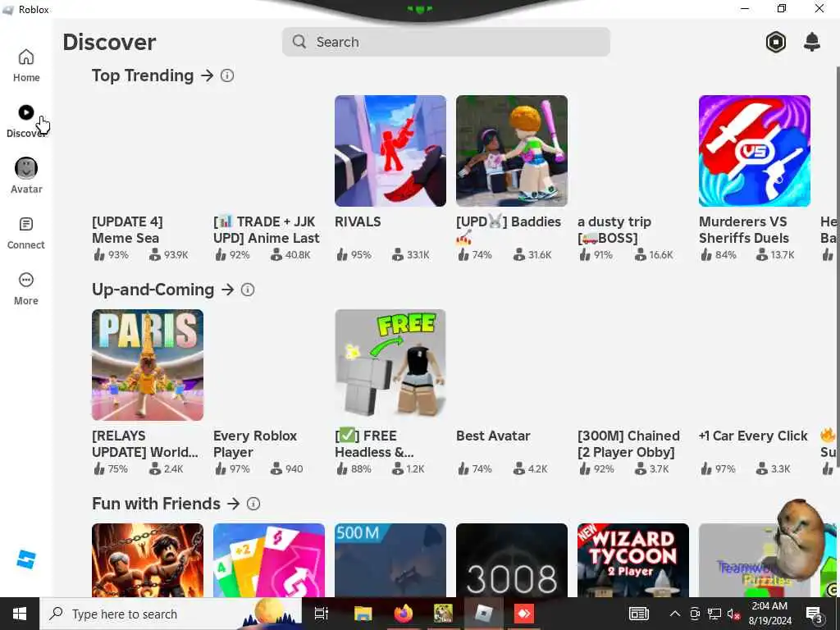Open the More sidebar menu icon

coord(25,281)
